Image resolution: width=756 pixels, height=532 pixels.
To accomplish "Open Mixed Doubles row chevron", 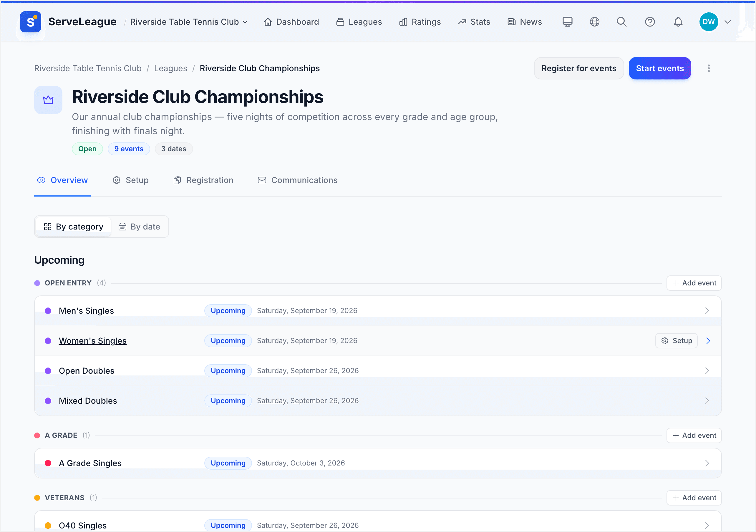I will click(707, 401).
